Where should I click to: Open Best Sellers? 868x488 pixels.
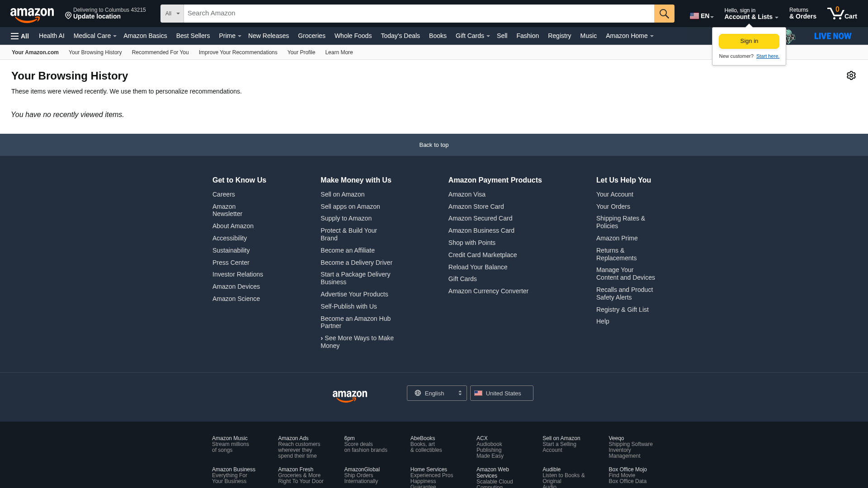click(193, 36)
